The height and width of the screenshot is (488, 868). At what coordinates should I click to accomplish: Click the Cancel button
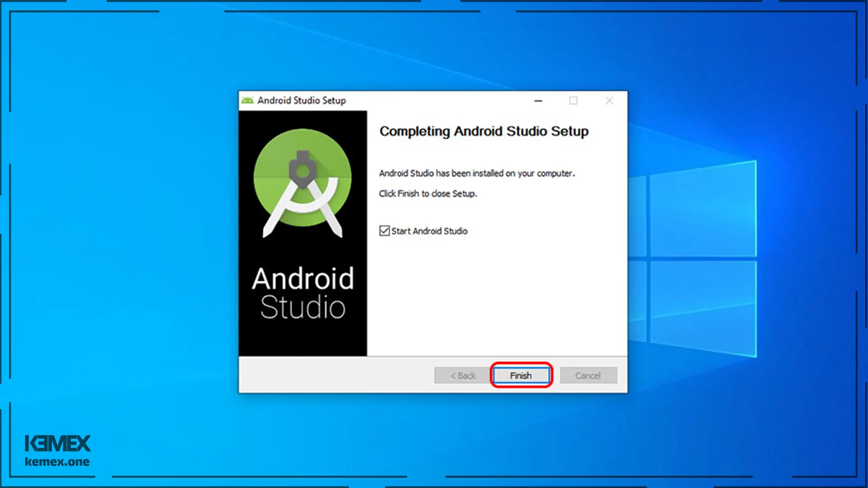click(588, 375)
